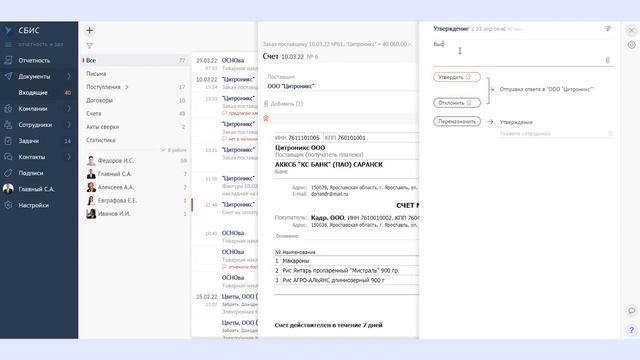Expand the Компании section chevron

pos(69,109)
